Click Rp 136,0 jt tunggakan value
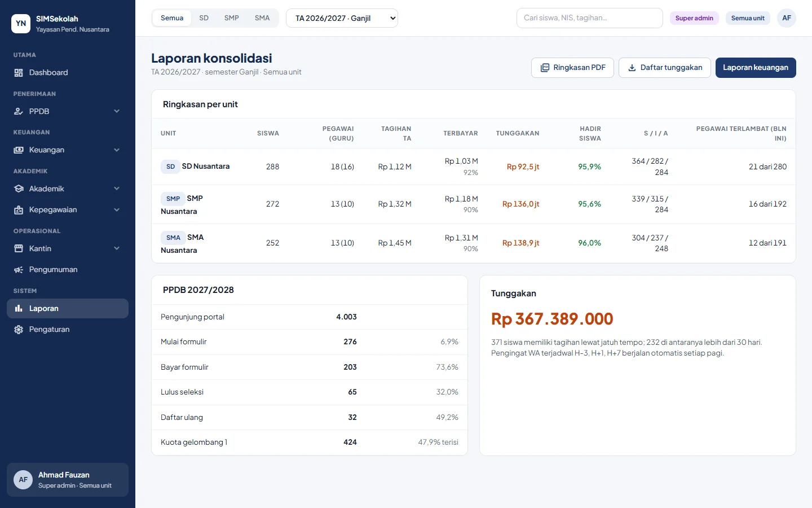Viewport: 812px width, 508px height. point(520,204)
